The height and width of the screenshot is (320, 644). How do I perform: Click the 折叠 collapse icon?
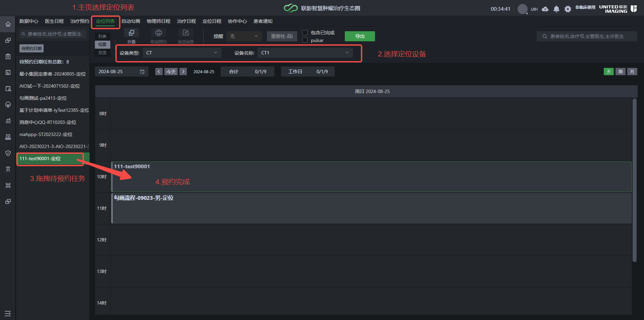(131, 33)
